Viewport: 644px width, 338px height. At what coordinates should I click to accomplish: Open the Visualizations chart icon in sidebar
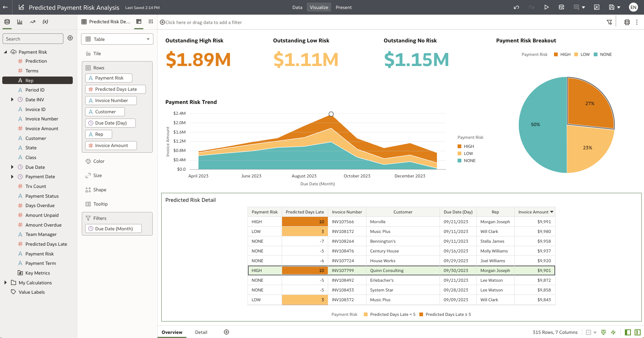point(20,22)
